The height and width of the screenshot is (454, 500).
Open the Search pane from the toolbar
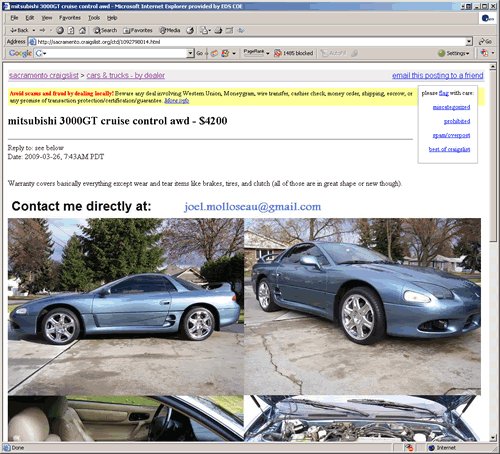[105, 30]
